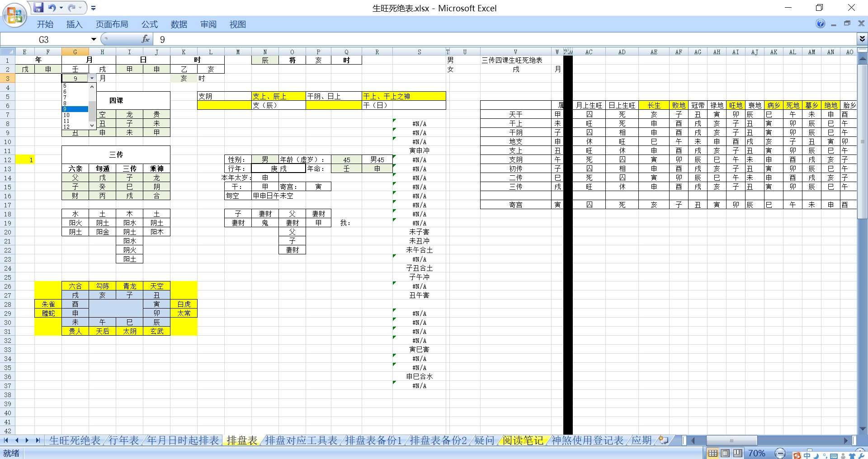The width and height of the screenshot is (868, 459).
Task: Open the 公式 ribbon tab
Action: 150,24
